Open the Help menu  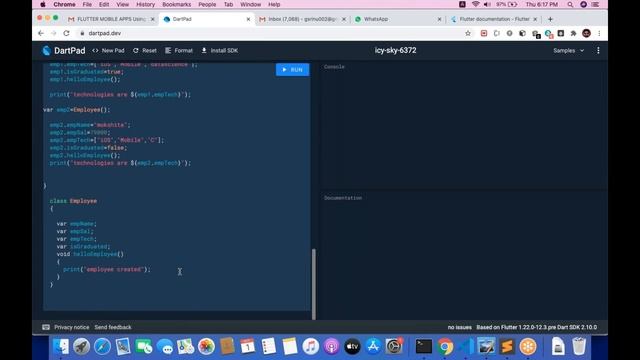click(274, 4)
